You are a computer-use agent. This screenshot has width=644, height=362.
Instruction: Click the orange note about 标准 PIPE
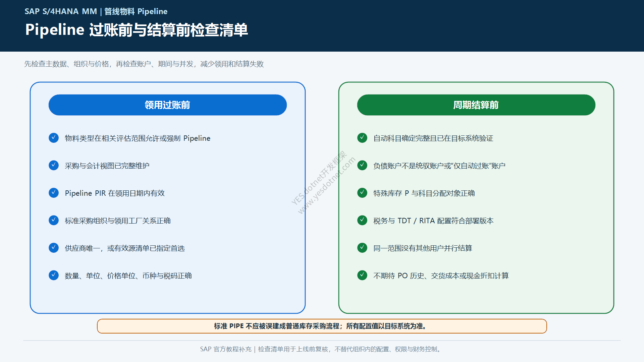click(x=322, y=326)
